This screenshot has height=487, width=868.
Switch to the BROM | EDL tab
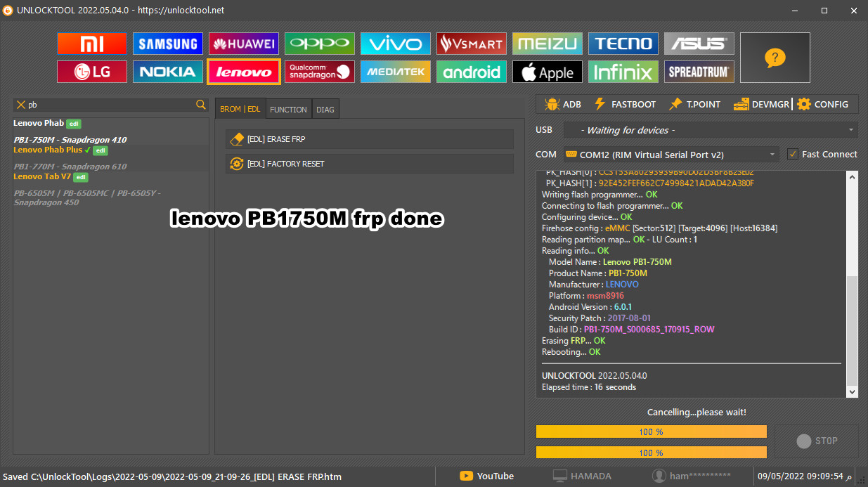click(240, 109)
